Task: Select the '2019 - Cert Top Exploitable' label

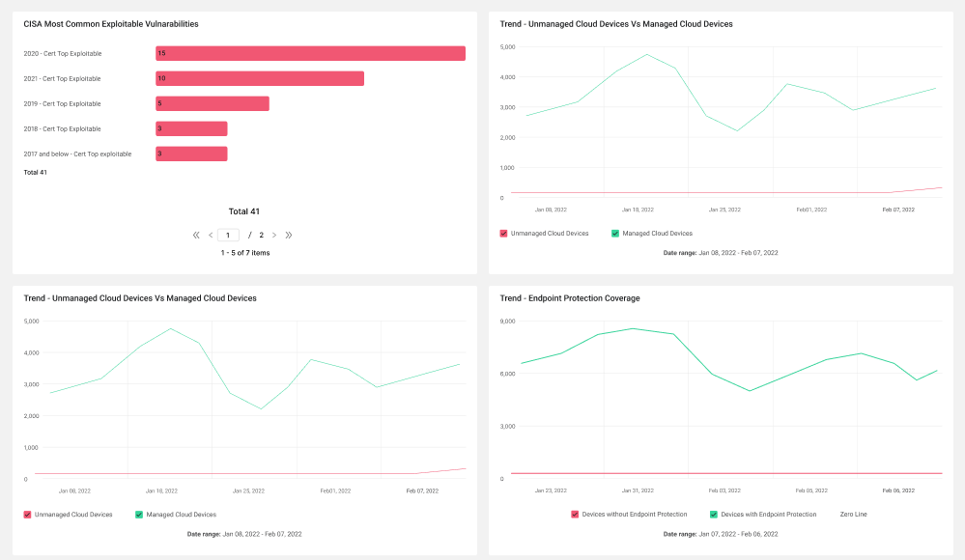Action: click(x=62, y=104)
